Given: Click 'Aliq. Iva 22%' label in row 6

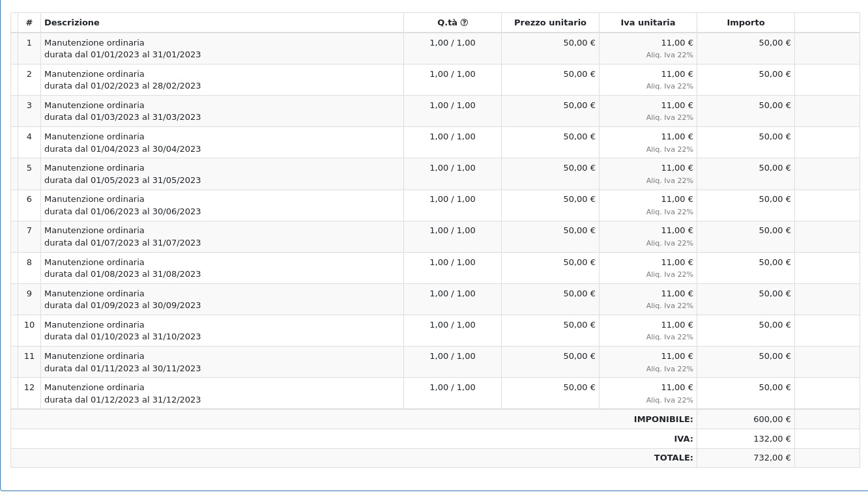Looking at the screenshot, I should click(x=669, y=212).
